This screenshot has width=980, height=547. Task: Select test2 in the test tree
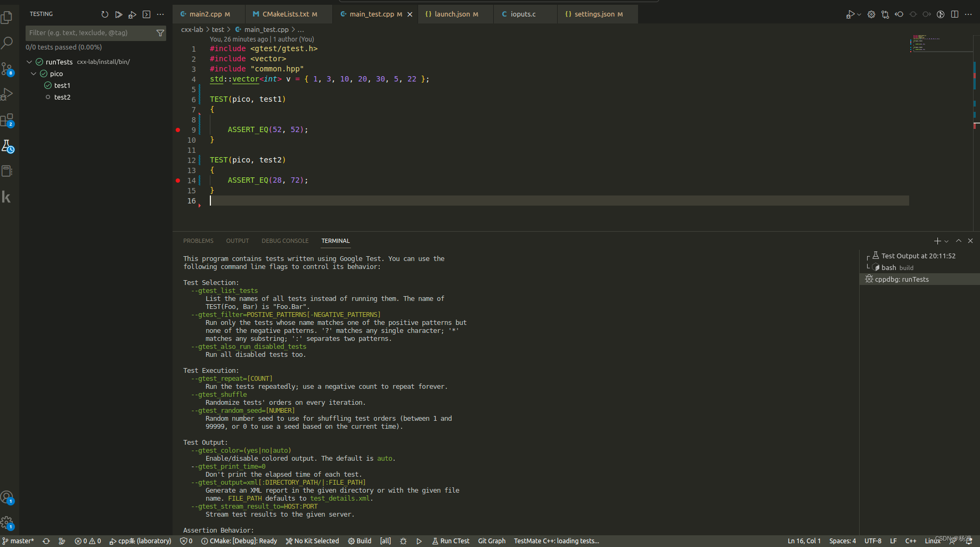point(62,97)
